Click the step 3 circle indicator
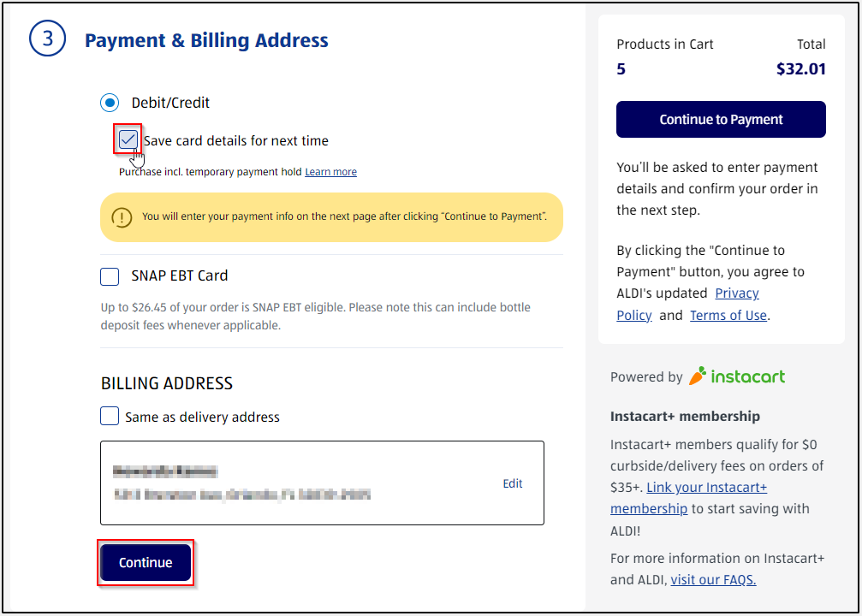The height and width of the screenshot is (616, 862). pyautogui.click(x=47, y=38)
